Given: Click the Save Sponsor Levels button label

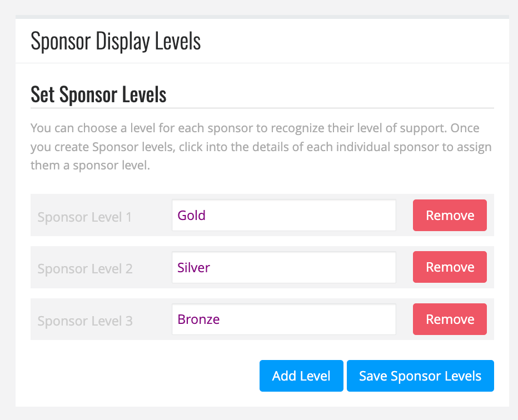Looking at the screenshot, I should [x=420, y=376].
